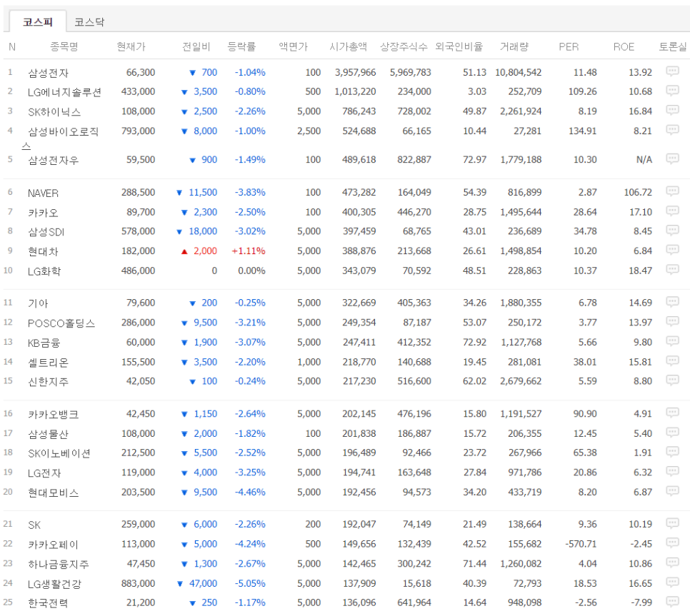Open discussion board icon for LG전자
The image size is (690, 616).
point(672,471)
